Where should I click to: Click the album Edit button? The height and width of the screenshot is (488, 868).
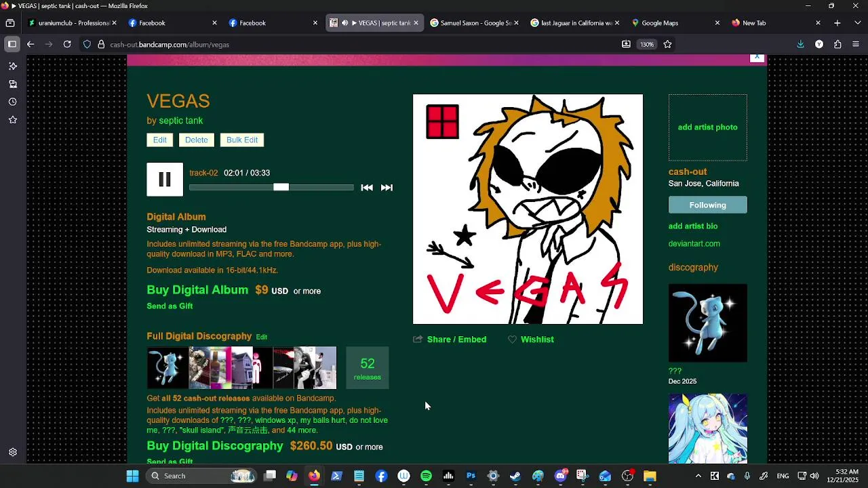pos(160,140)
